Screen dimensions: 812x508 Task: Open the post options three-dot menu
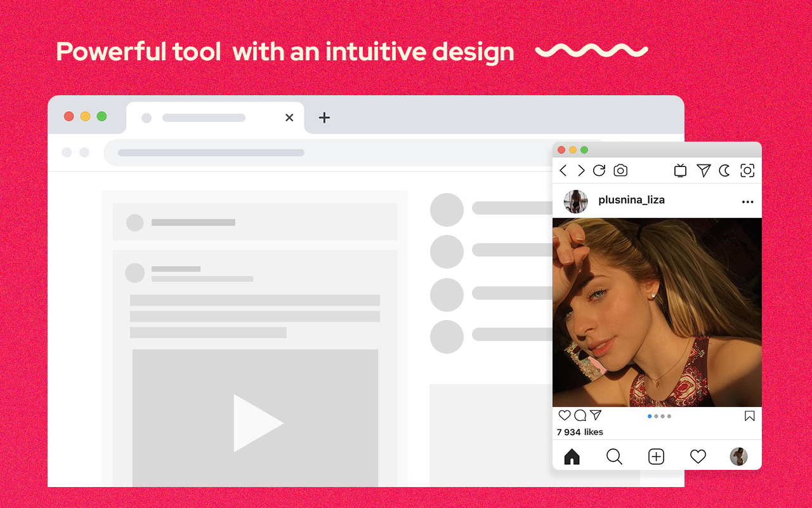(x=748, y=202)
